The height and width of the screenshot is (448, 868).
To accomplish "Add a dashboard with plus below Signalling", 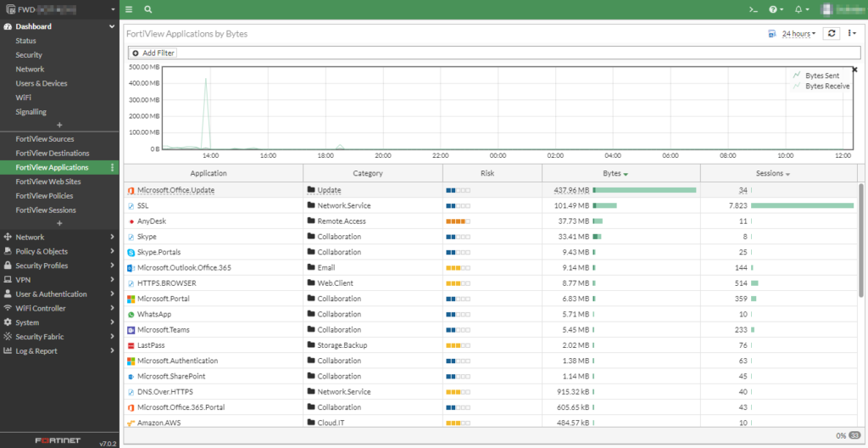I will point(60,125).
